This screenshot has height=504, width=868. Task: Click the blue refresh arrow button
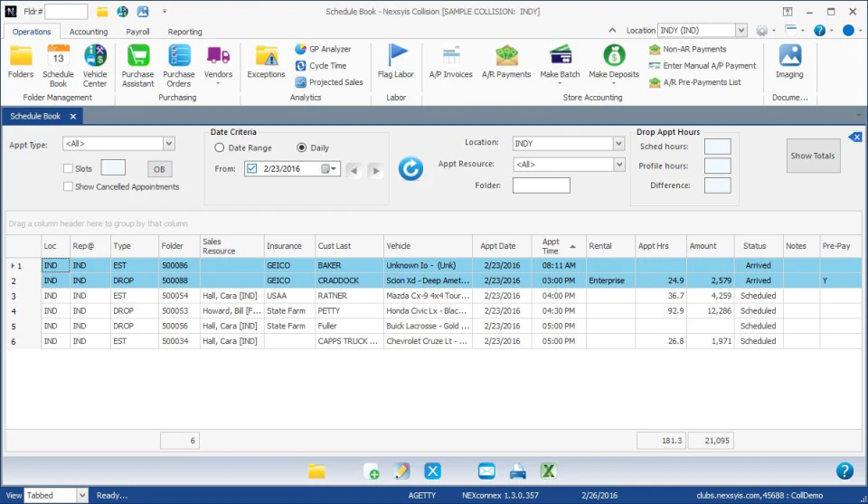click(410, 168)
